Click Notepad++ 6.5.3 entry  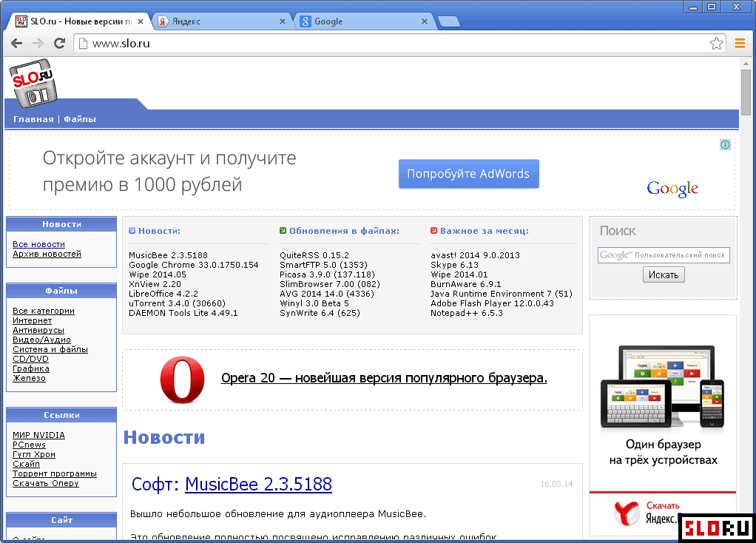click(x=467, y=313)
